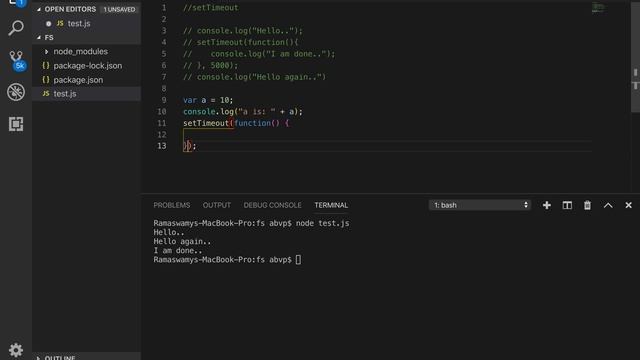Kill the terminal with trash icon
Image resolution: width=640 pixels, height=360 pixels.
(587, 205)
